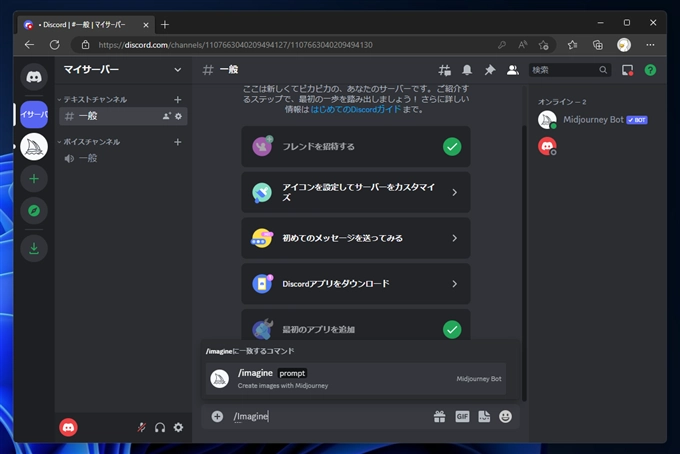This screenshot has width=680, height=454.
Task: Toggle headphone deafen in user panel
Action: (x=160, y=428)
